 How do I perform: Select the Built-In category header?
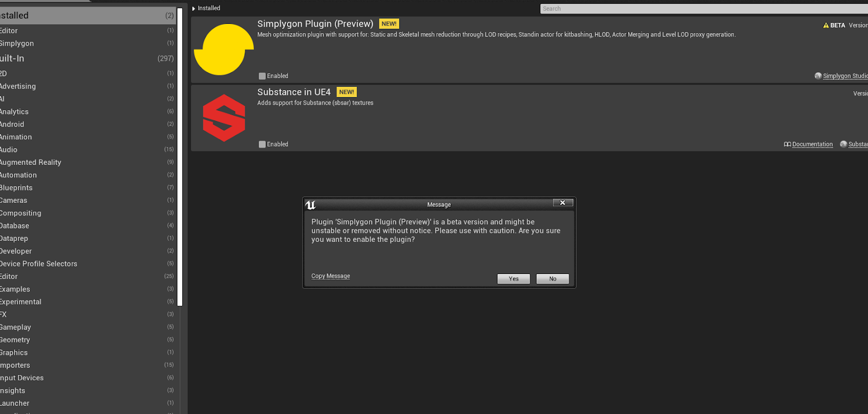(x=88, y=59)
